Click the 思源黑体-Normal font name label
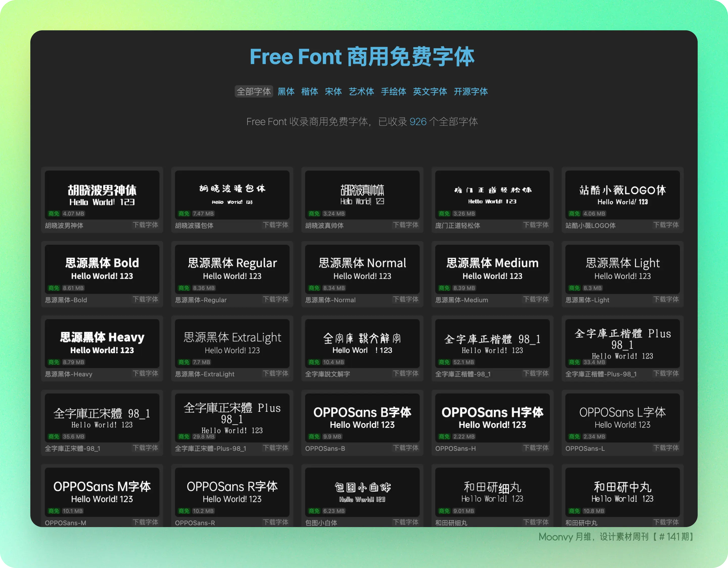 click(330, 300)
